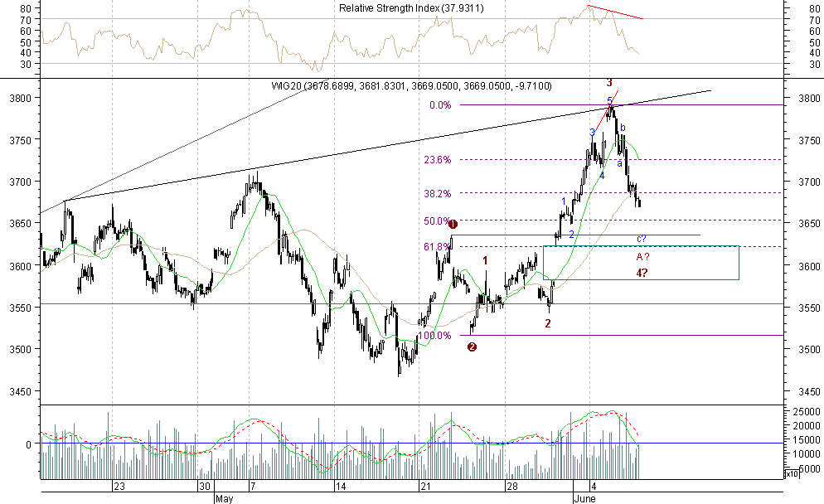Click the blue "c?" wave label
The width and height of the screenshot is (824, 504).
pos(642,240)
